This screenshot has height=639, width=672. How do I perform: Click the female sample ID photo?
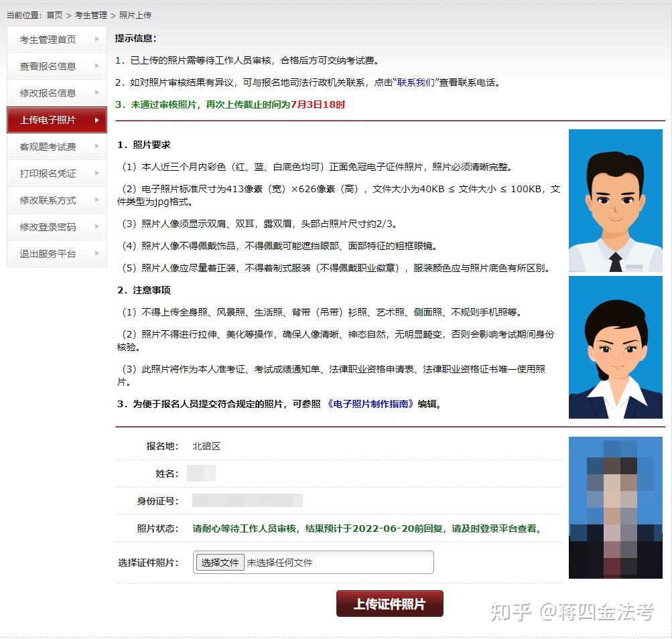click(x=616, y=347)
